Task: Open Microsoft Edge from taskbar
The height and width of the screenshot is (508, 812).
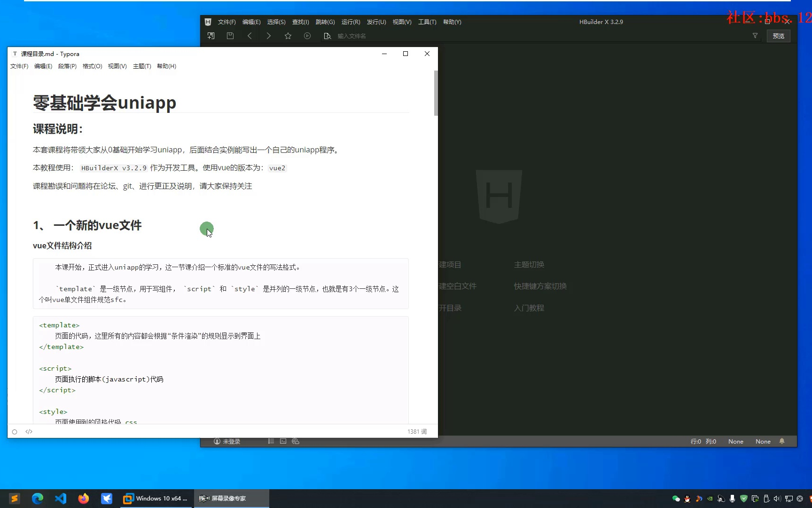Action: pos(38,499)
